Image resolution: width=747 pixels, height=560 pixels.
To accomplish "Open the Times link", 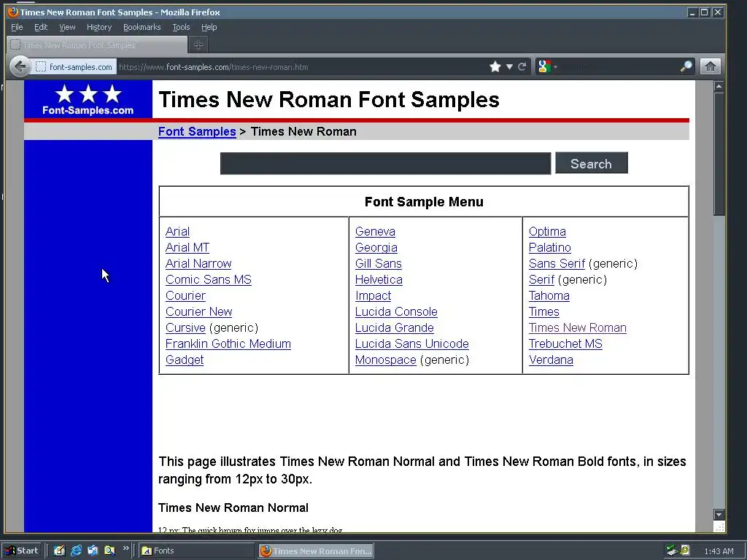I will [x=544, y=311].
